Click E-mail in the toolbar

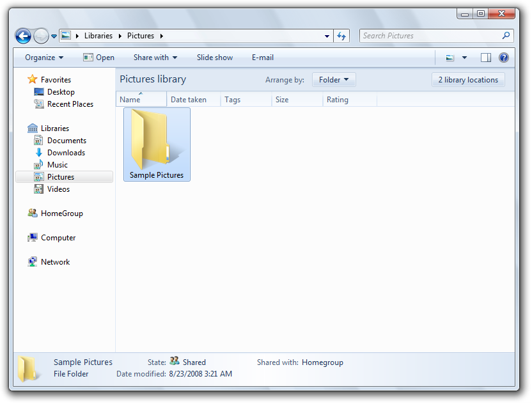[263, 58]
